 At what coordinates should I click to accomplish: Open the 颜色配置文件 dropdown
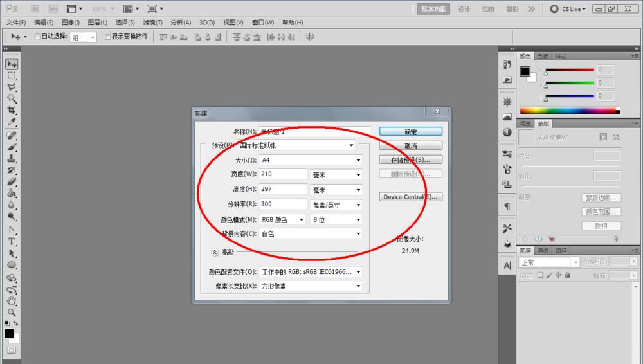311,271
